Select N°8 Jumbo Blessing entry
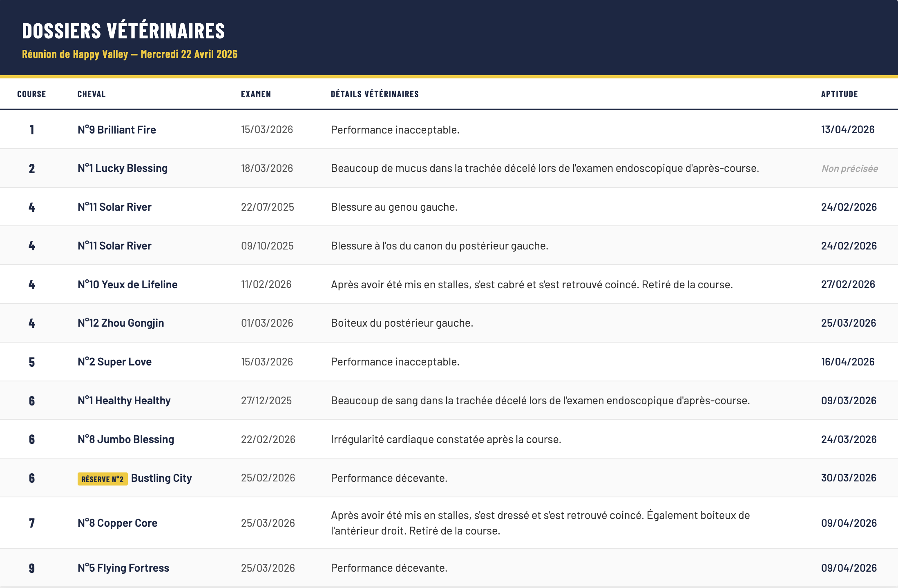This screenshot has height=588, width=898. click(126, 439)
